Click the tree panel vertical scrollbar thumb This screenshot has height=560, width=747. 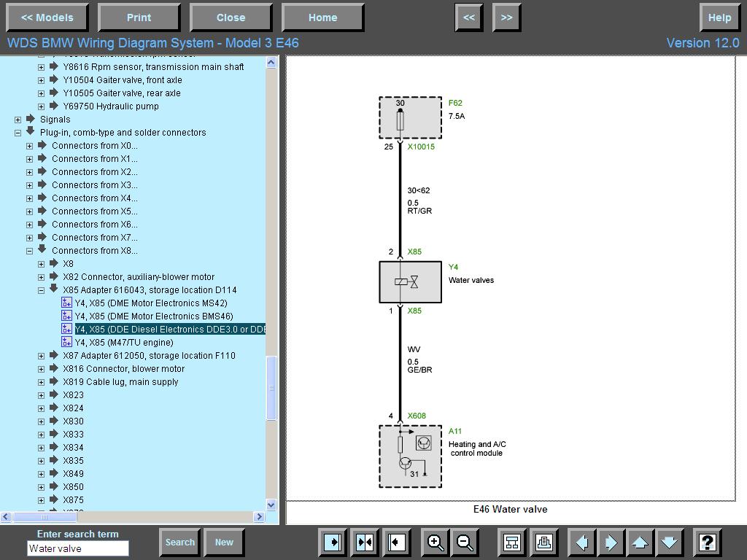coord(271,388)
